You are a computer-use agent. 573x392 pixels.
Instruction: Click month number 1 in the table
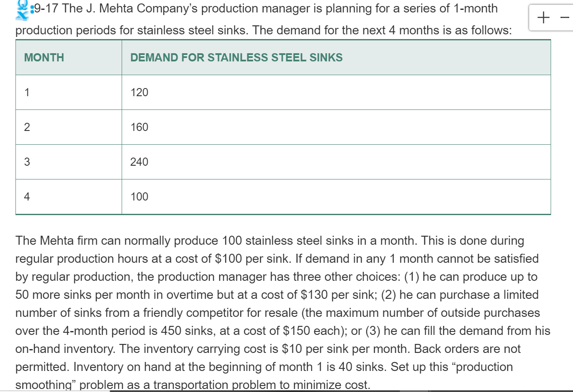click(x=27, y=92)
